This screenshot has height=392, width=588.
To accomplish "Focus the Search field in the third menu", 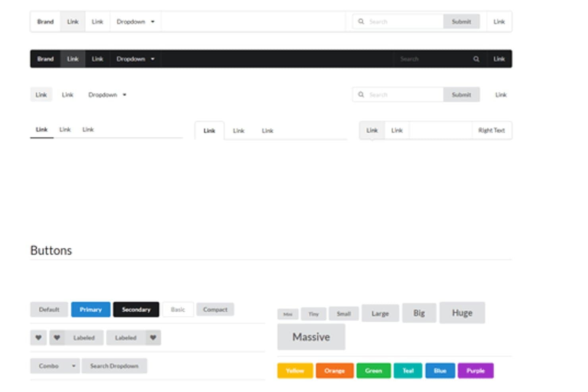I will pos(398,95).
